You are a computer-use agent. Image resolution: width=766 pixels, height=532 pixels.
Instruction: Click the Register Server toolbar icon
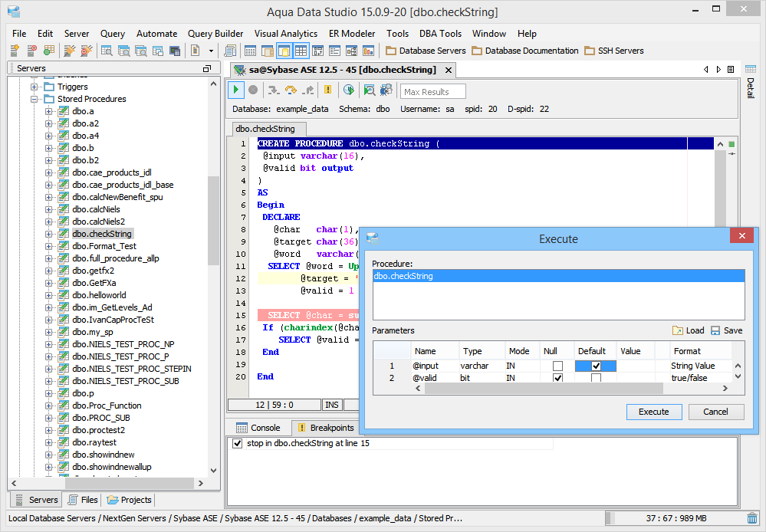15,51
